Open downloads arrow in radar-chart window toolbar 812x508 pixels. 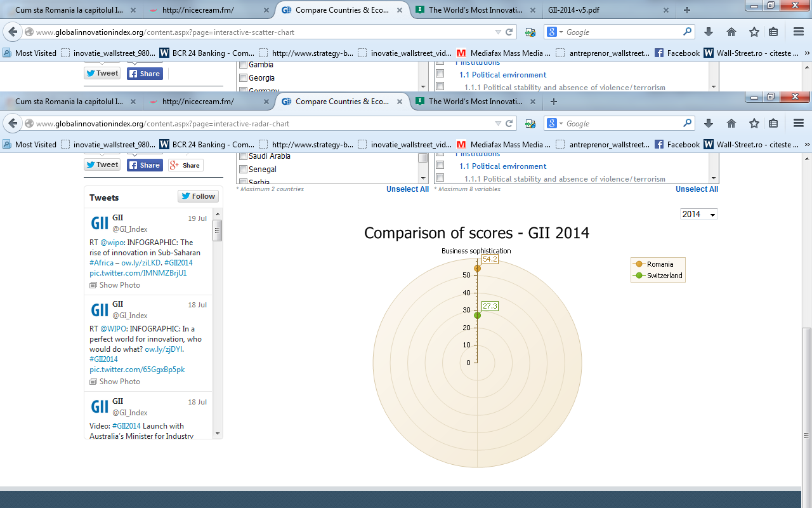(709, 124)
